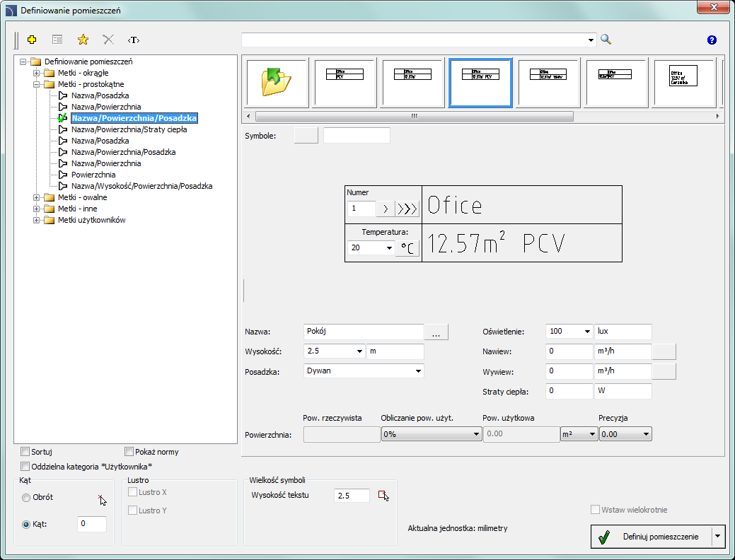This screenshot has width=735, height=560.
Task: Click the green checkmark on Definiuj pomieszczenie
Action: pos(604,537)
